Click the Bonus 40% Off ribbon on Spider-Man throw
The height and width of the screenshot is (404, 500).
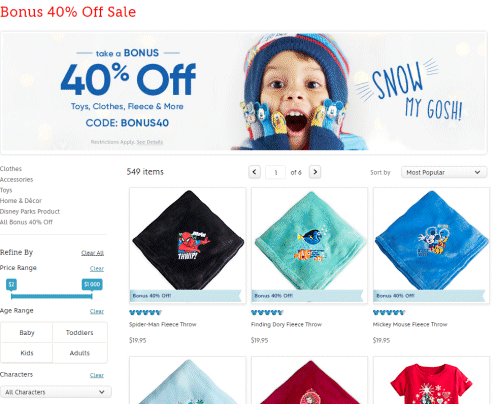click(x=185, y=296)
